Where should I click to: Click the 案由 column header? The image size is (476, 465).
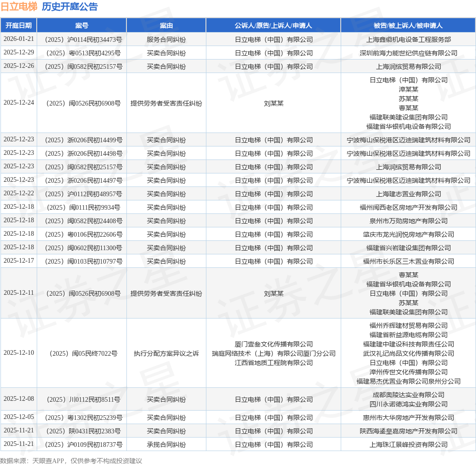(x=166, y=26)
